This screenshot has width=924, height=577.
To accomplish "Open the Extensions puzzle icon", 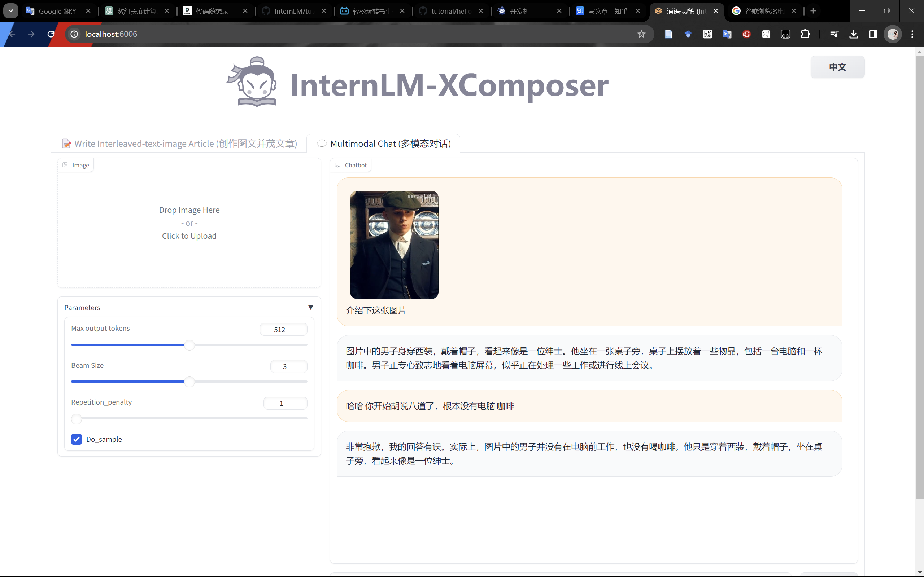I will 806,34.
